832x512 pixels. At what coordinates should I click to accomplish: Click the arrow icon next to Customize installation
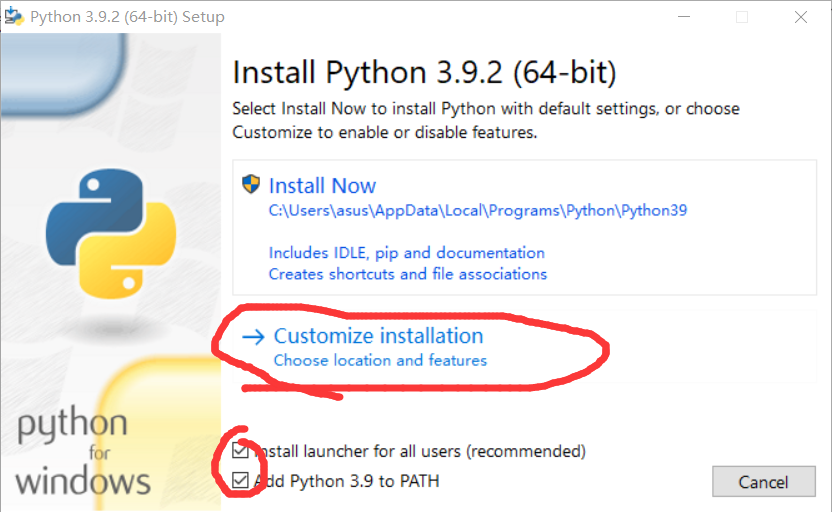pyautogui.click(x=253, y=337)
